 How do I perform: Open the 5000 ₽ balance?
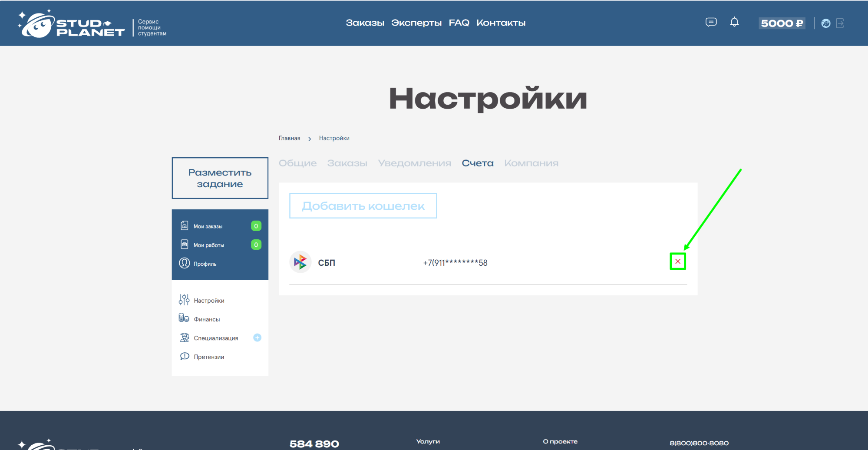point(782,23)
